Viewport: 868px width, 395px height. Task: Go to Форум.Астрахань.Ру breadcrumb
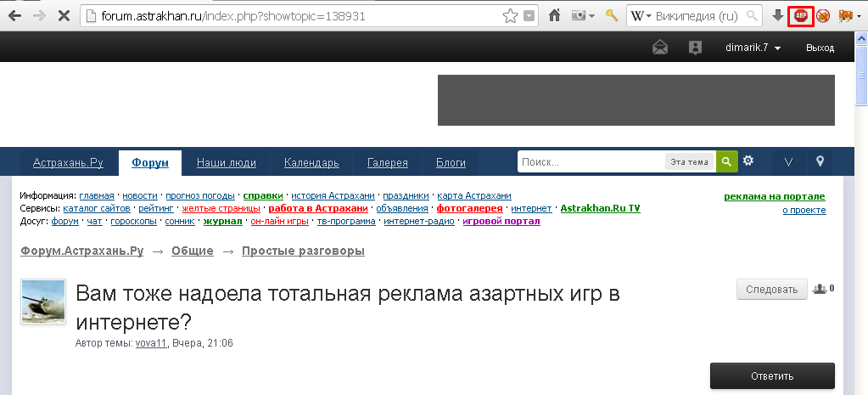[82, 251]
